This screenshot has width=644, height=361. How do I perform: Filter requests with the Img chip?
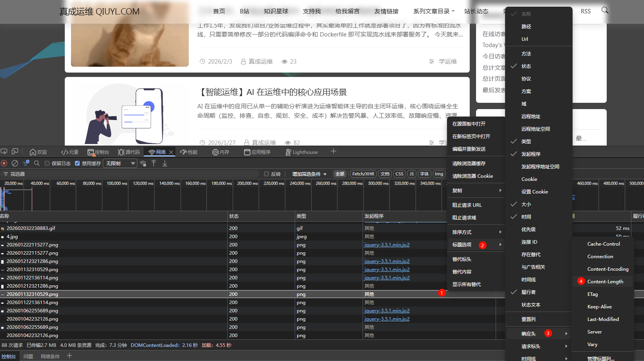tap(438, 174)
